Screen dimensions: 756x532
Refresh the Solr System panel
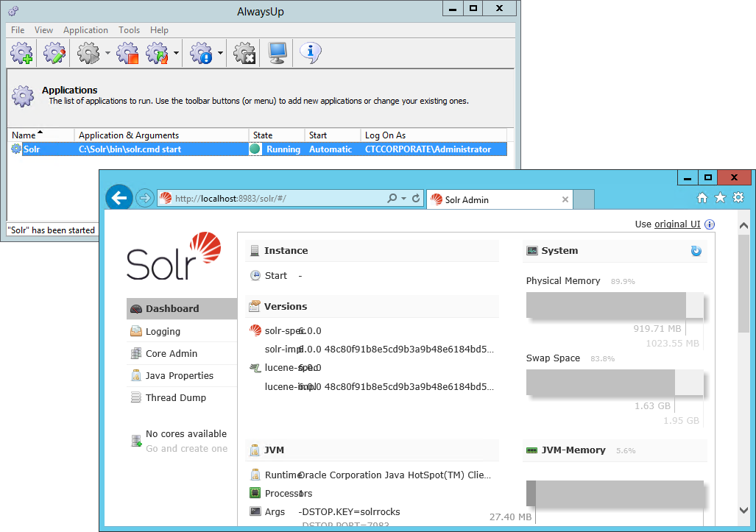click(x=696, y=251)
